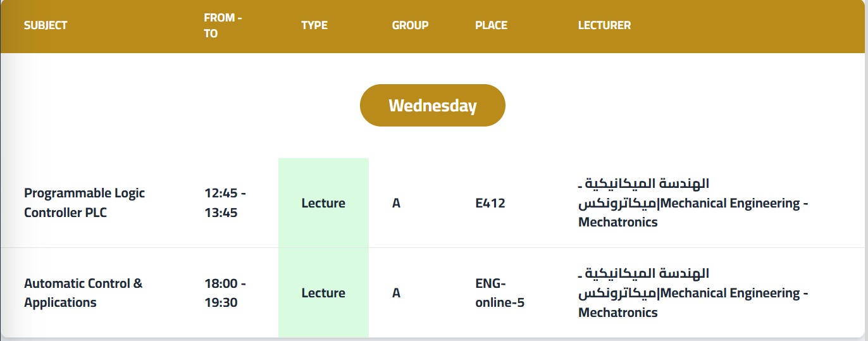Click the lecturer text in the PLC row

click(x=693, y=203)
